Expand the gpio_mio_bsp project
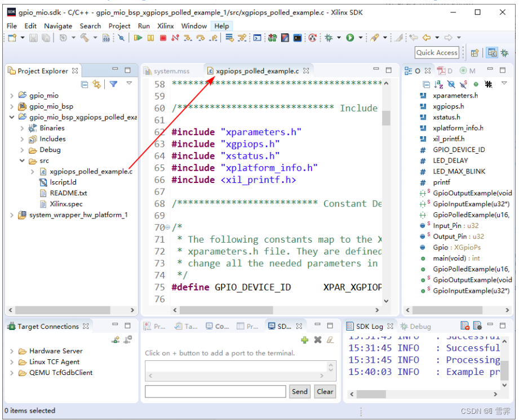The height and width of the screenshot is (420, 519). 12,106
